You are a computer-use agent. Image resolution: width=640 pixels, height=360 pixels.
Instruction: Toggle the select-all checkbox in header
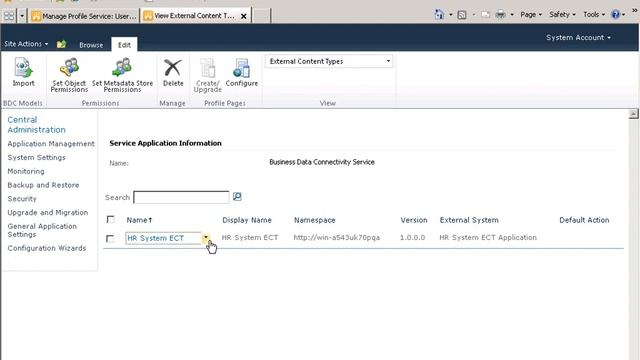click(x=111, y=220)
